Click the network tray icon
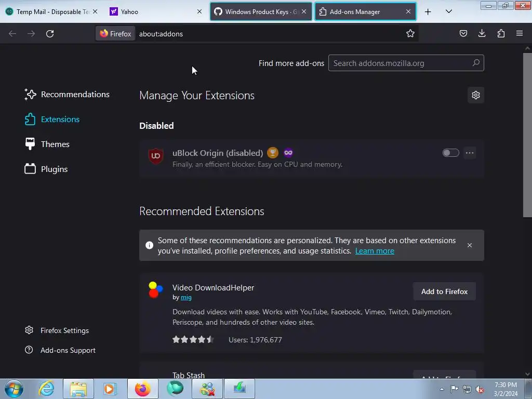532x399 pixels. tap(467, 389)
